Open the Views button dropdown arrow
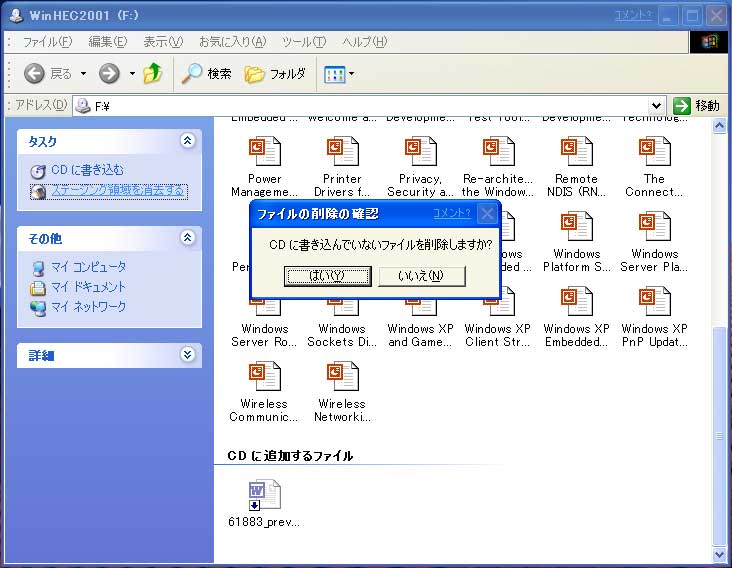Screen dimensions: 732x568 click(352, 74)
